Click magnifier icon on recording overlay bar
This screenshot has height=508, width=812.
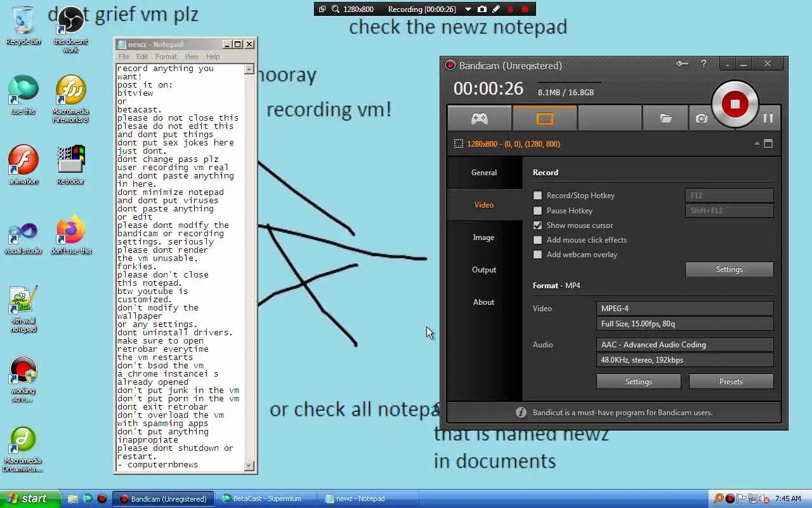(336, 9)
